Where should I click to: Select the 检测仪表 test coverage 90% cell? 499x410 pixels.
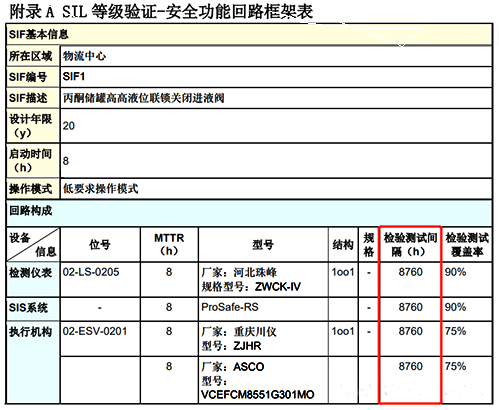point(467,280)
